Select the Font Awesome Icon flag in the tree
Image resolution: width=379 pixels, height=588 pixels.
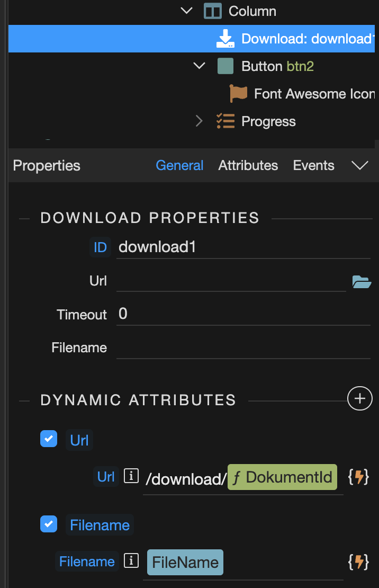pos(238,93)
